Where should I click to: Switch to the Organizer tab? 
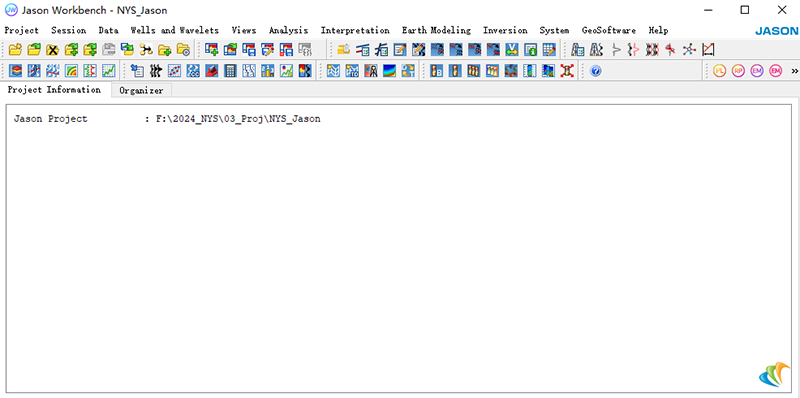click(141, 91)
